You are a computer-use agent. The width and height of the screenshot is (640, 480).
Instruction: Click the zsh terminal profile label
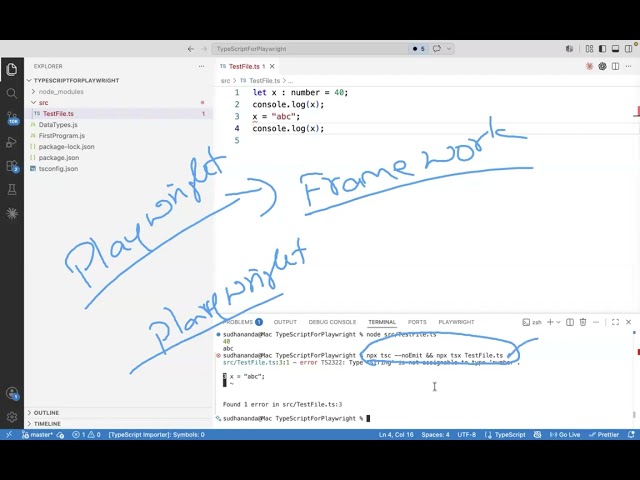[x=532, y=322]
